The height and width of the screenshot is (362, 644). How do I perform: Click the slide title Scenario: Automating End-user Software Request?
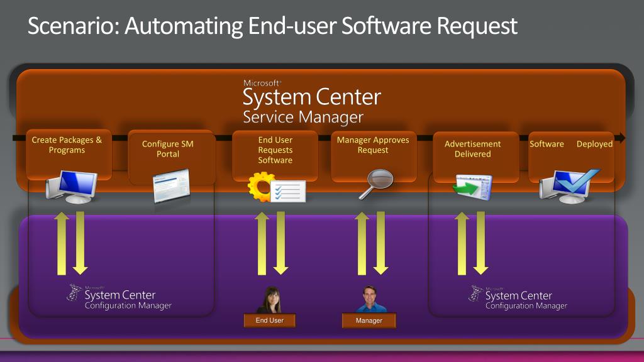pos(272,25)
